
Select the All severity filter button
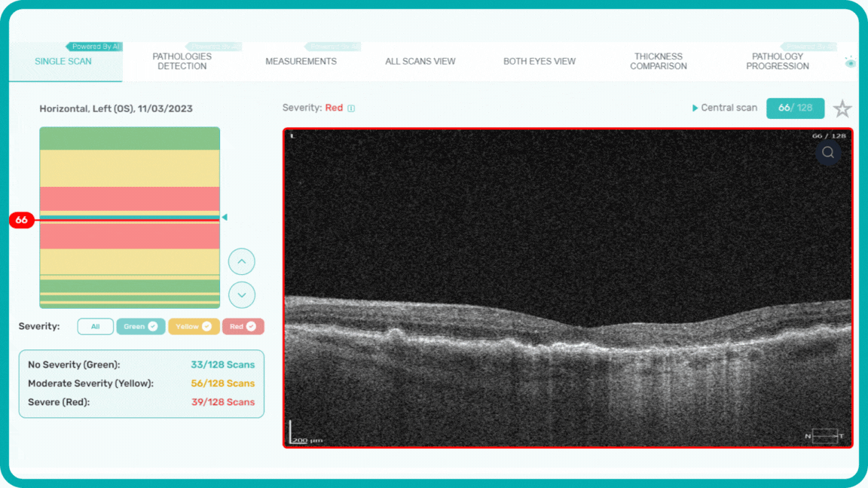click(95, 326)
